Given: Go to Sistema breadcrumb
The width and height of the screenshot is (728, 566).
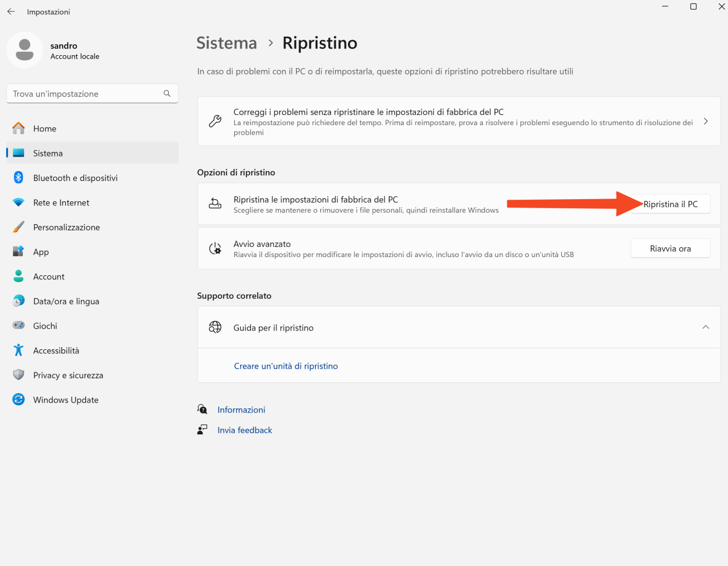Looking at the screenshot, I should click(226, 43).
